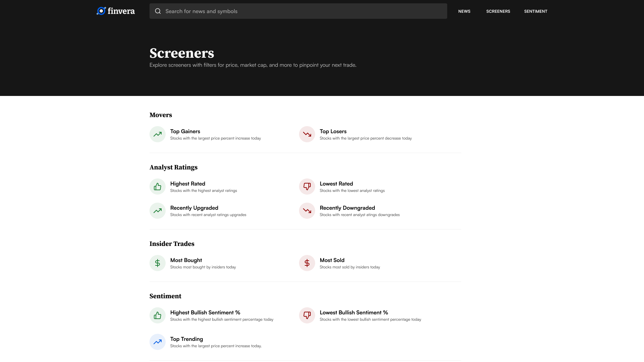
Task: Click the Recently Downgraded red arrow icon
Action: [x=307, y=211]
